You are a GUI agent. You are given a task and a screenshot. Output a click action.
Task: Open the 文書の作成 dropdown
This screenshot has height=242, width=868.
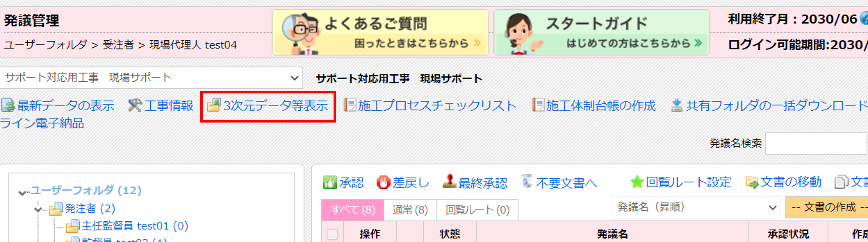coord(827,207)
